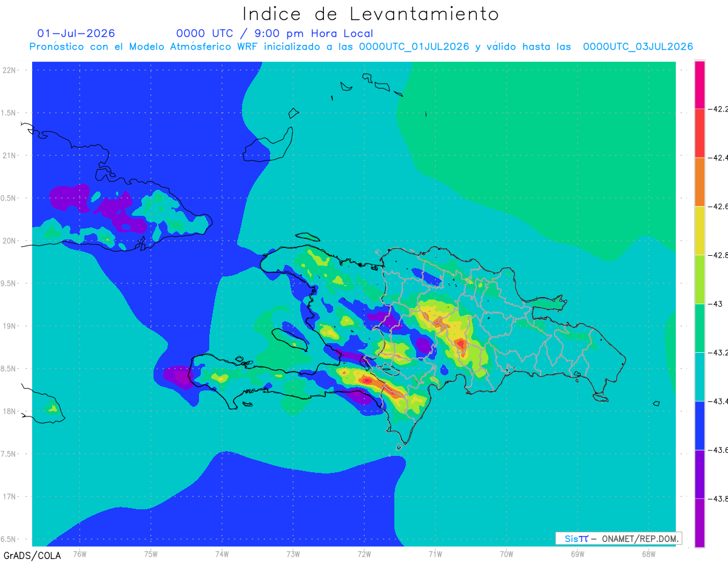Click the "74W" longitude label
The height and width of the screenshot is (562, 728).
pyautogui.click(x=222, y=554)
